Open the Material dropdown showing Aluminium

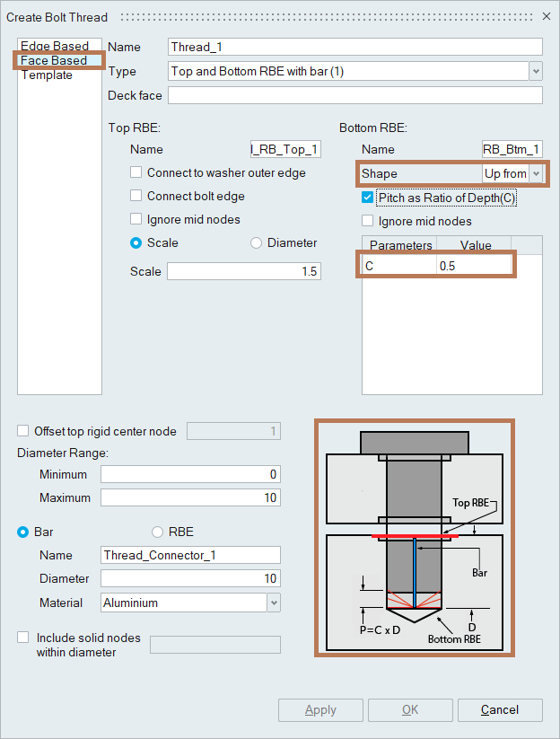(x=273, y=603)
